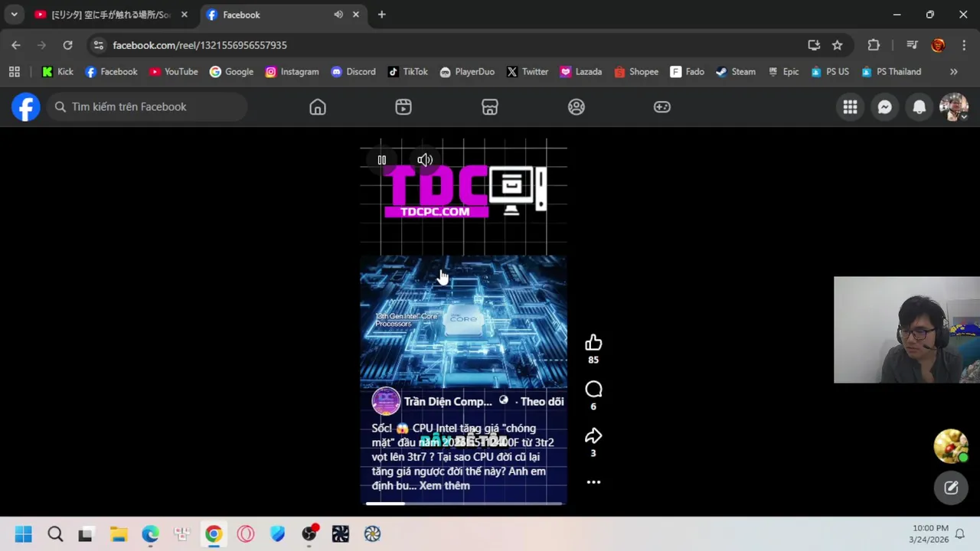Open the PlayerDuo bookmark
This screenshot has width=980, height=551.
click(x=467, y=72)
